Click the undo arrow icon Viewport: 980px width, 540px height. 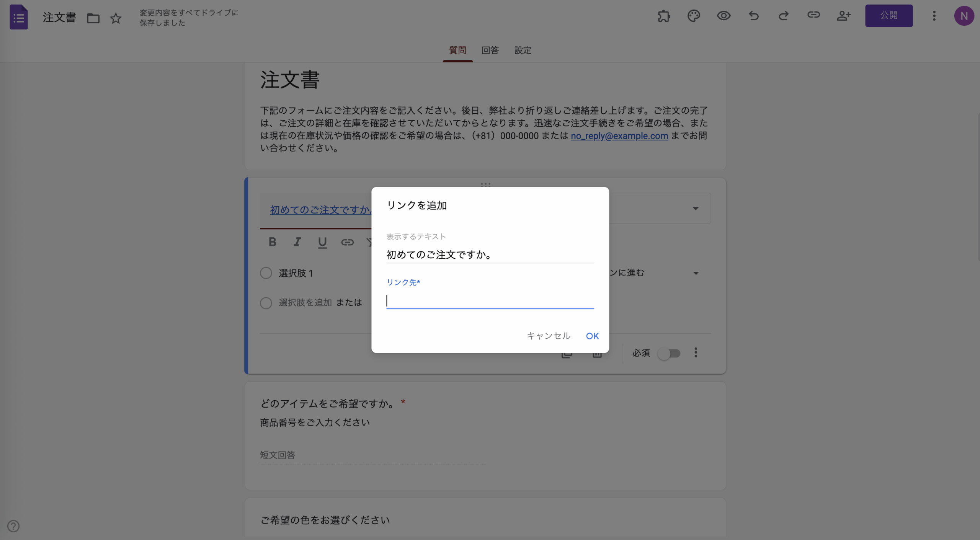[x=753, y=16]
